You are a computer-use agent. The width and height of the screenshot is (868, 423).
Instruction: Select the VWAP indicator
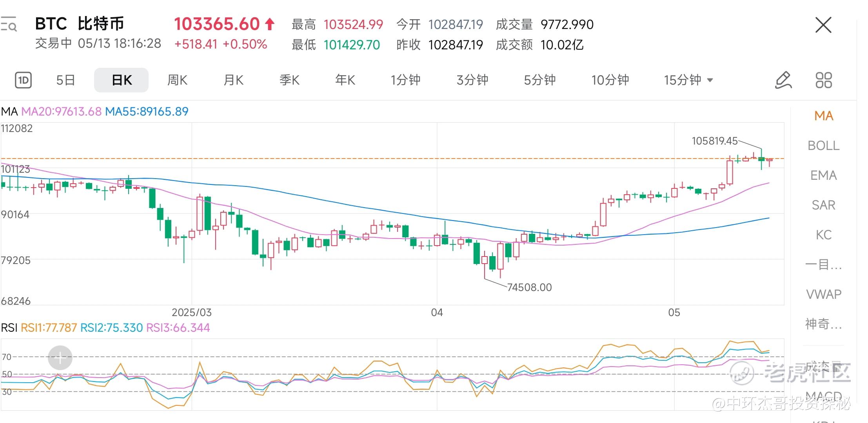click(x=823, y=294)
